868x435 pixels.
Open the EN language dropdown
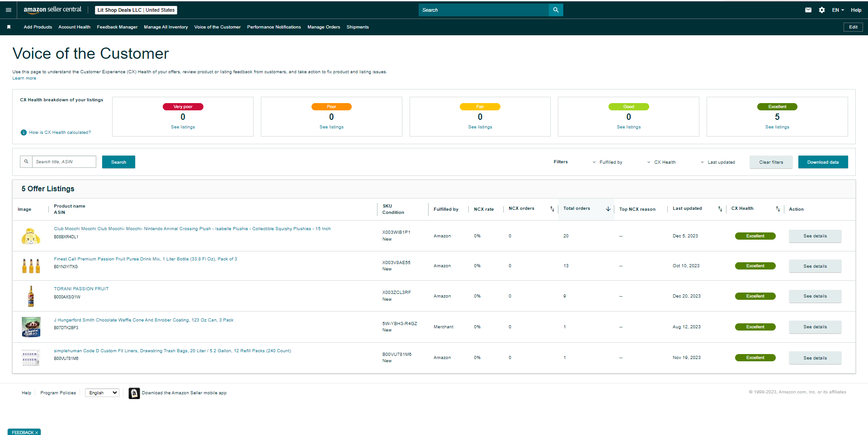coord(838,10)
